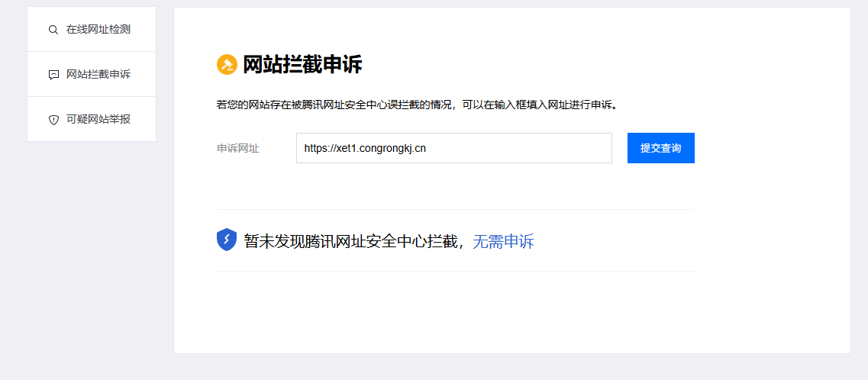Click the orange gavel icon by the heading
This screenshot has width=868, height=380.
tap(227, 65)
